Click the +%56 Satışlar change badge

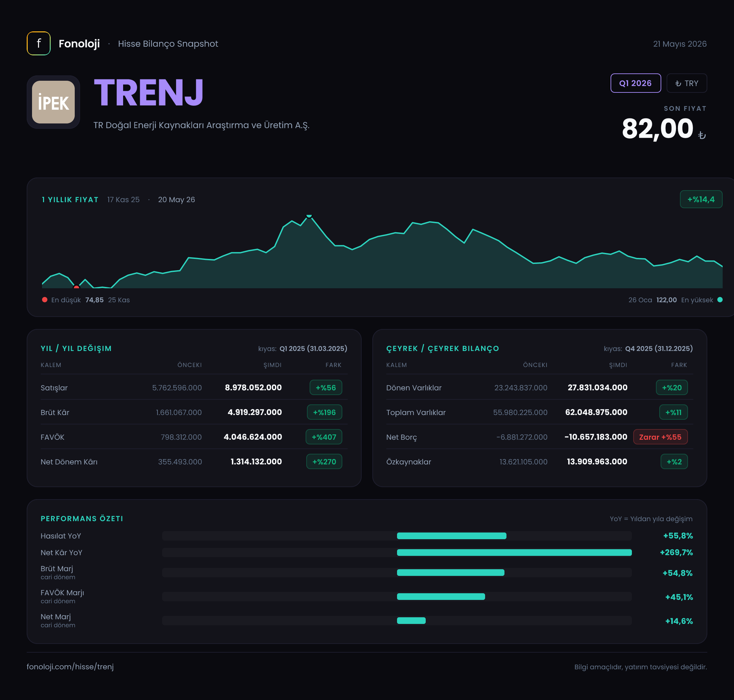[x=326, y=387]
